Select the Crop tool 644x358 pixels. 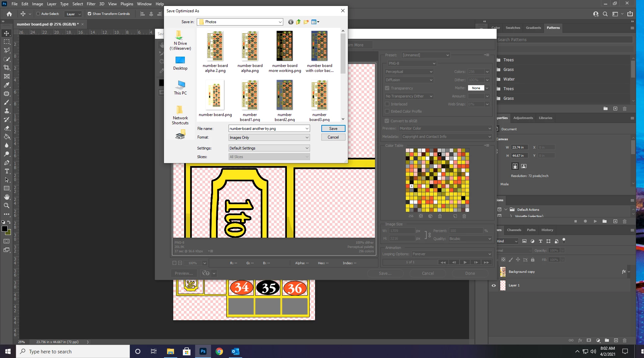tap(7, 68)
